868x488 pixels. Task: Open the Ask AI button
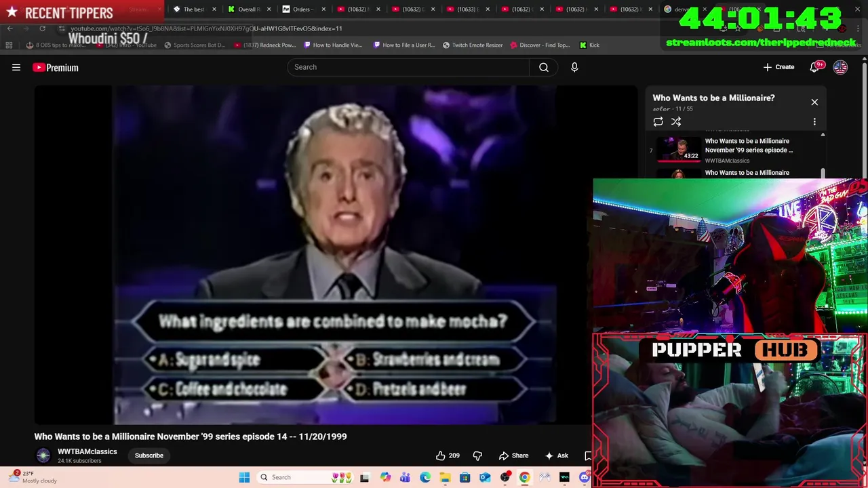coord(557,455)
